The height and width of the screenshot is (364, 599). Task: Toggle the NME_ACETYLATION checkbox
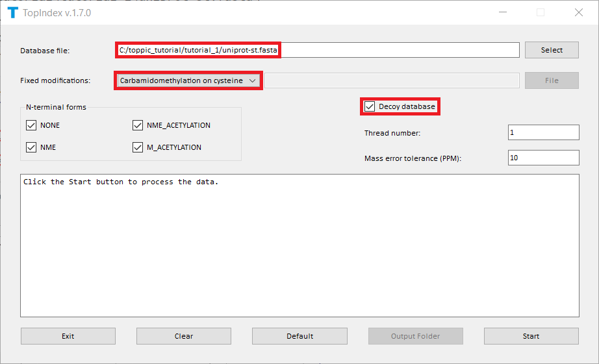click(138, 125)
